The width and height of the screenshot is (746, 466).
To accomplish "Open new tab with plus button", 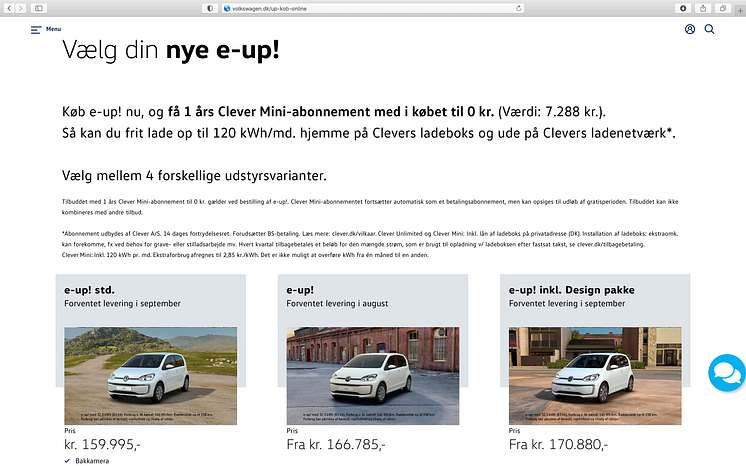I will pyautogui.click(x=740, y=8).
